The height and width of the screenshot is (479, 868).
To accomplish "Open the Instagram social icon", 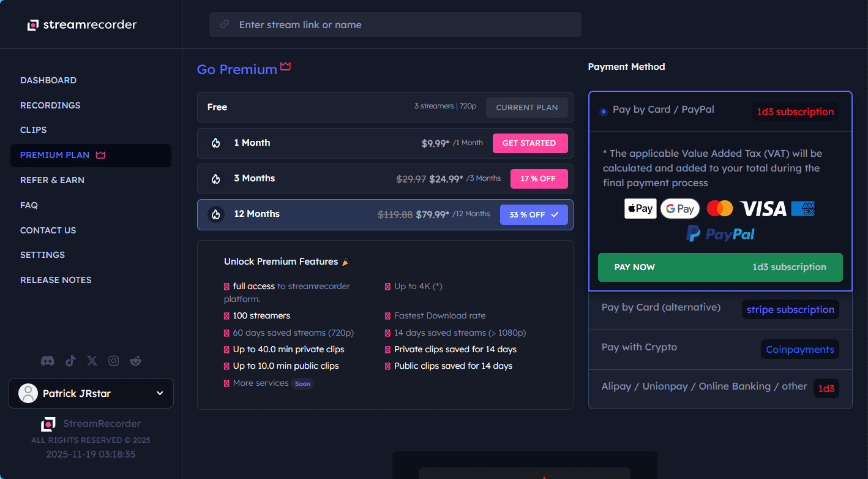I will (x=114, y=361).
